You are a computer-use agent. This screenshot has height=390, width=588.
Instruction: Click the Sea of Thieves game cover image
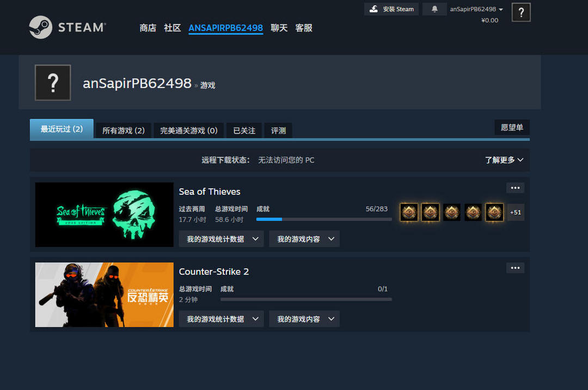tap(104, 215)
